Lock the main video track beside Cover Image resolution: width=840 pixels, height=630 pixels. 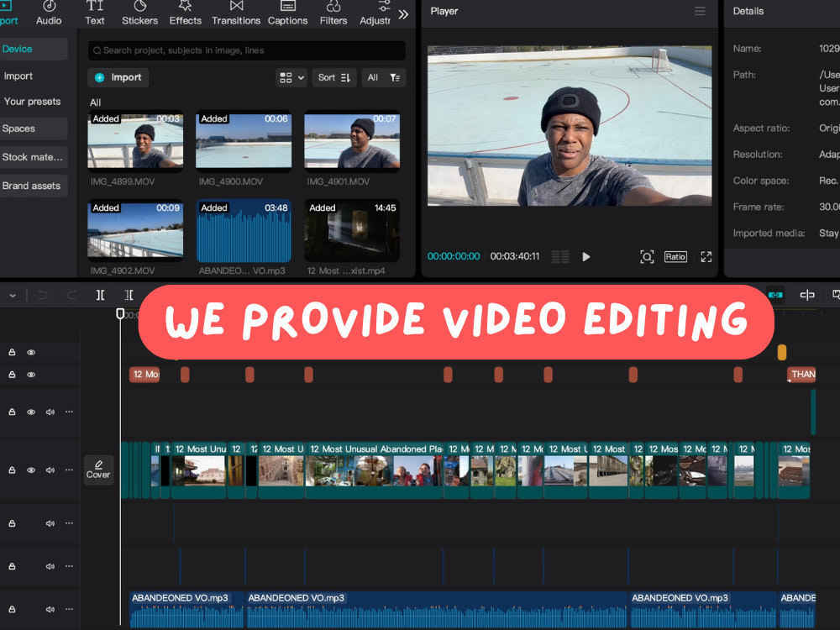point(12,470)
